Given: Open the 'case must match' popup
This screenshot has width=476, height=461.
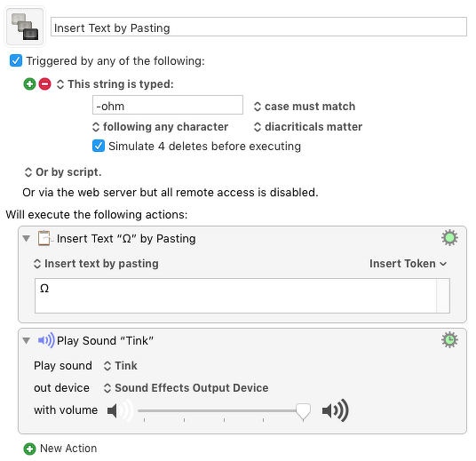Looking at the screenshot, I should pos(305,107).
